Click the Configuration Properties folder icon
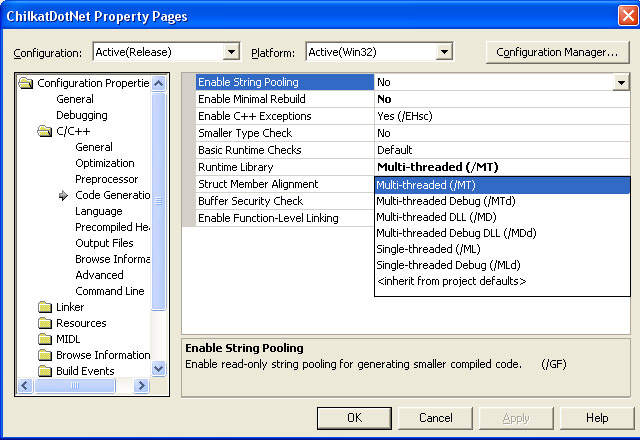640x440 pixels. coord(26,83)
